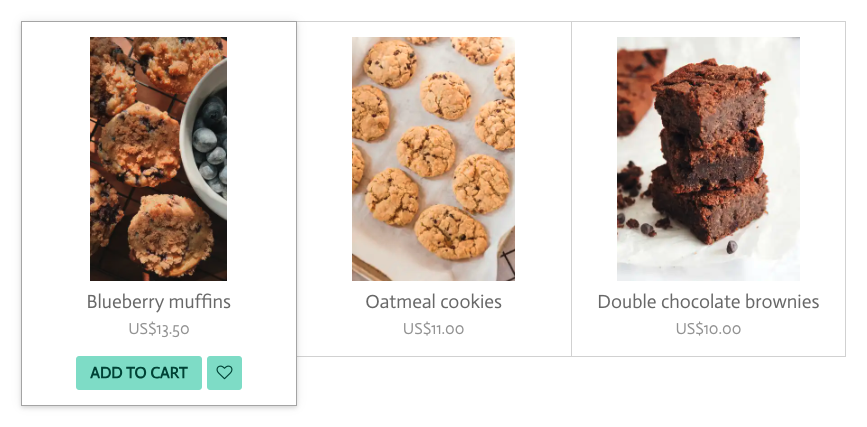
Task: Click the background brownie slice behind the stack
Action: click(x=640, y=88)
